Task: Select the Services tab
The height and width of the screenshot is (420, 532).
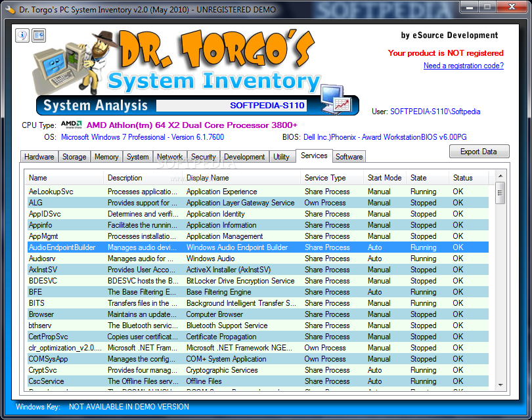Action: (314, 156)
